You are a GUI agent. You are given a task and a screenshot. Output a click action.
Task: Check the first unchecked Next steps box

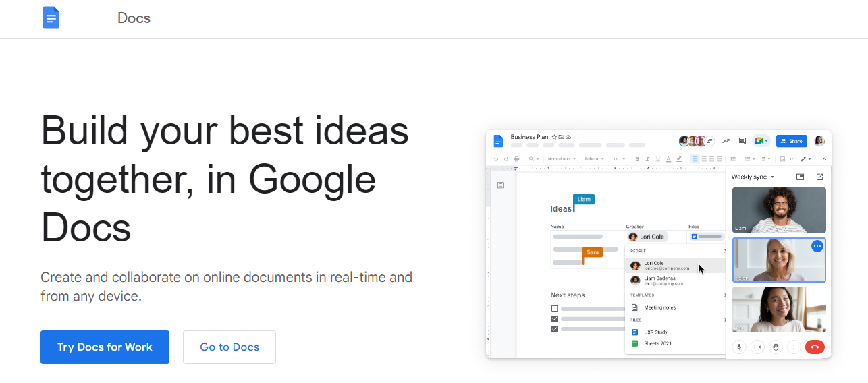[x=555, y=308]
